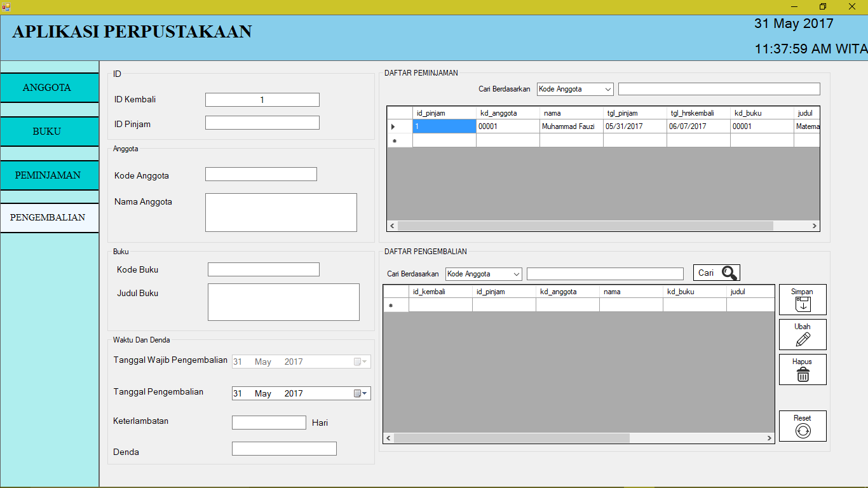Click the application icon in the title bar

coord(6,6)
